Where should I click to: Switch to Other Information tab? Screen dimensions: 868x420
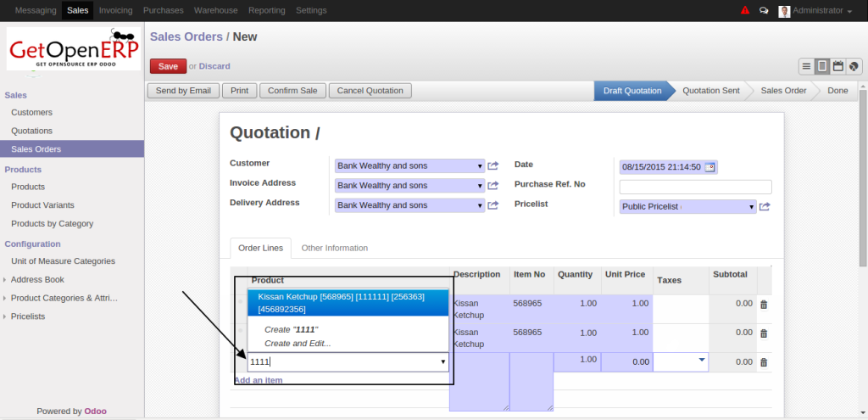pyautogui.click(x=335, y=248)
